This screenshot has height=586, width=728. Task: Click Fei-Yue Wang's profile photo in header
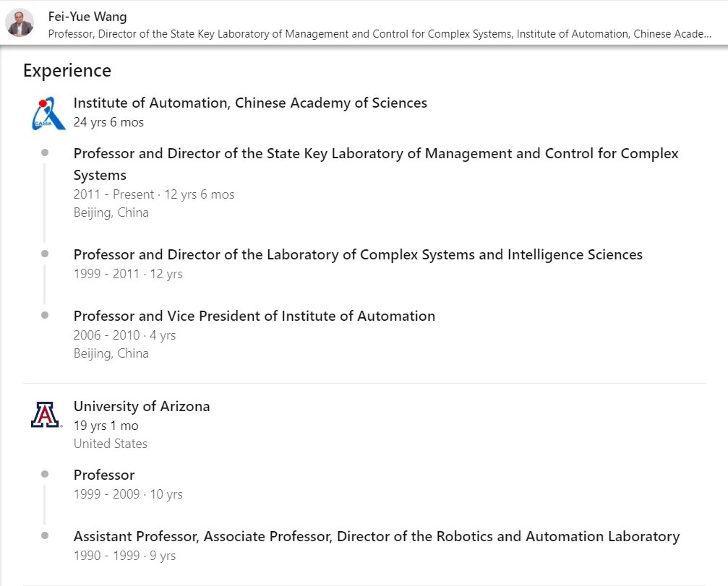pyautogui.click(x=20, y=24)
